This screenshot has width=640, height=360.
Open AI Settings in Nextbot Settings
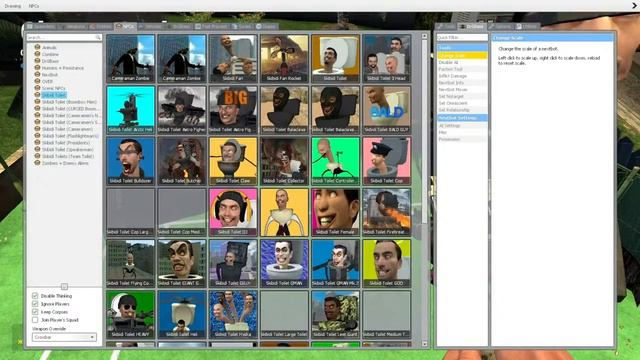click(x=462, y=126)
